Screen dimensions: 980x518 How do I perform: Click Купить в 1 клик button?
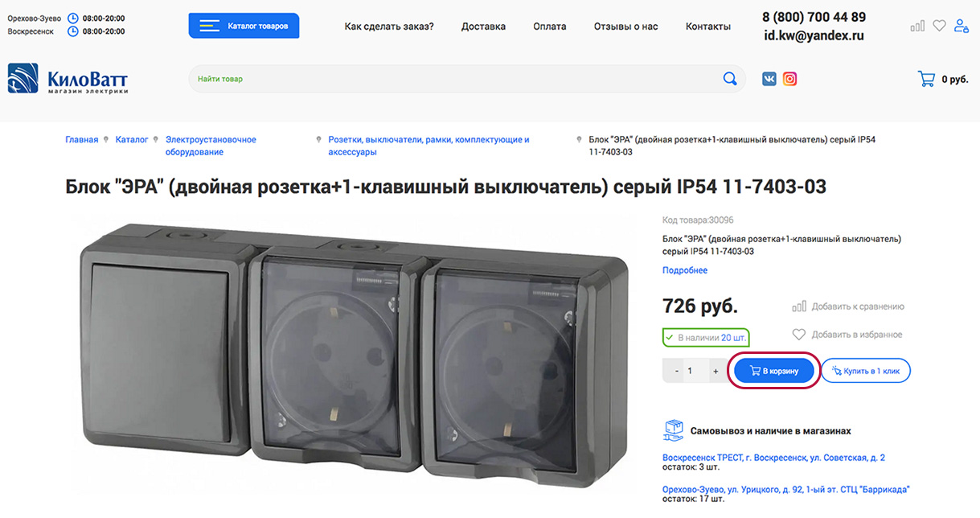(x=866, y=371)
